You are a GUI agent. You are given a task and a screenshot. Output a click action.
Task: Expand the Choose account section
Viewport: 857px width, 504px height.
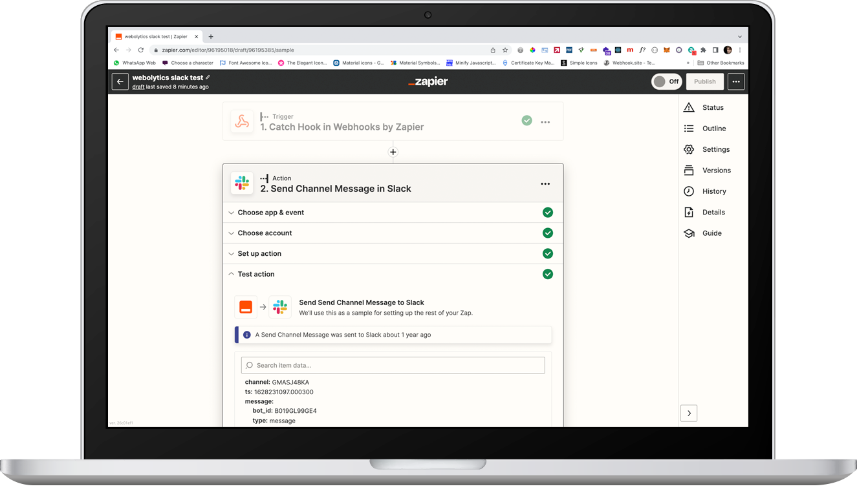(265, 233)
